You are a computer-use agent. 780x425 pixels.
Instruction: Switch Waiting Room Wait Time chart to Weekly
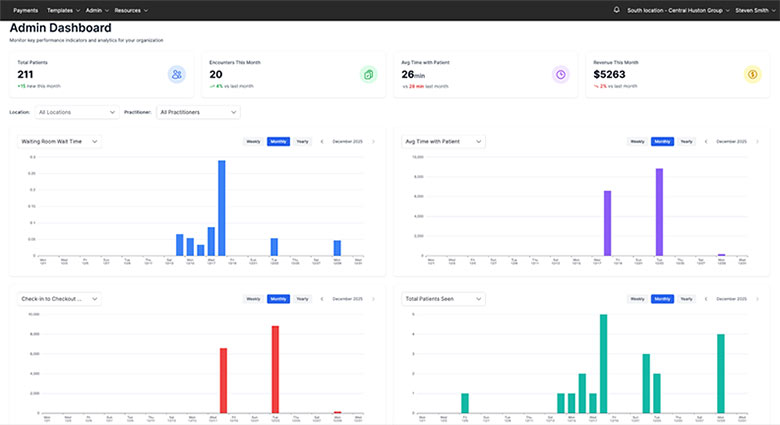click(x=254, y=142)
